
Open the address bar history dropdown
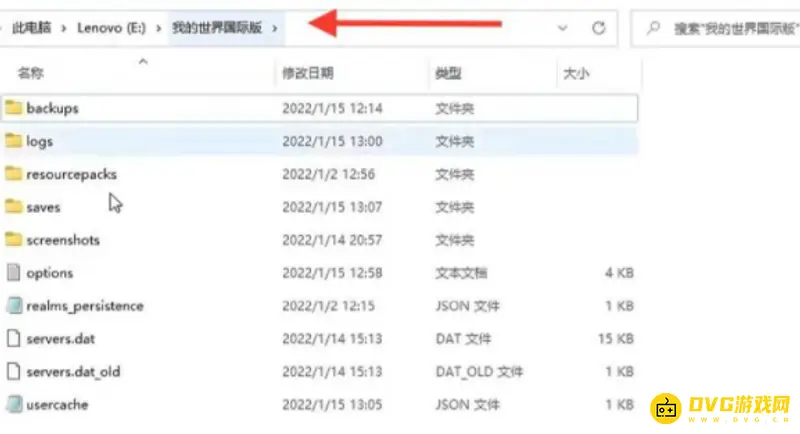coord(563,28)
